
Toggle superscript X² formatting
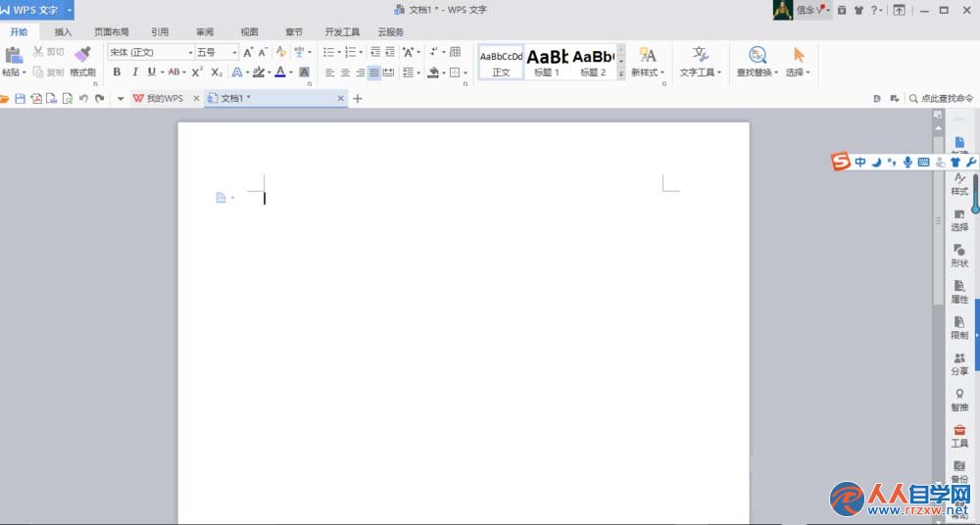click(197, 72)
